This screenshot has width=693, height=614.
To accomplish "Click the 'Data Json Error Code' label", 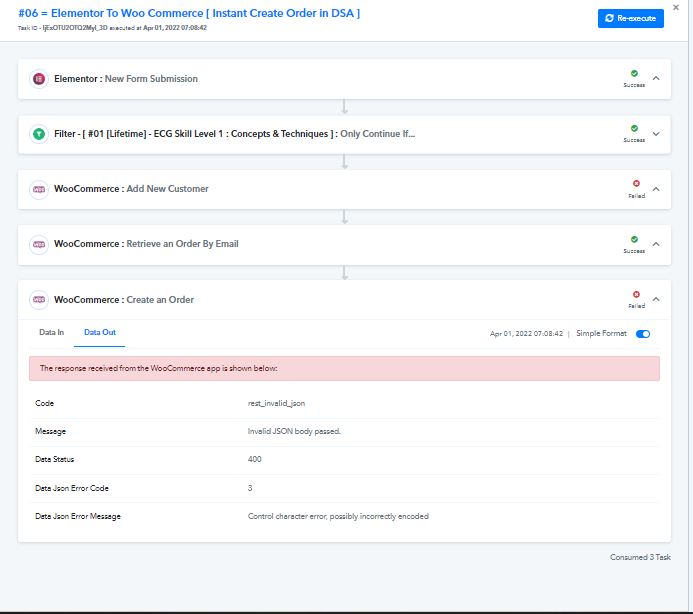I will click(x=72, y=488).
